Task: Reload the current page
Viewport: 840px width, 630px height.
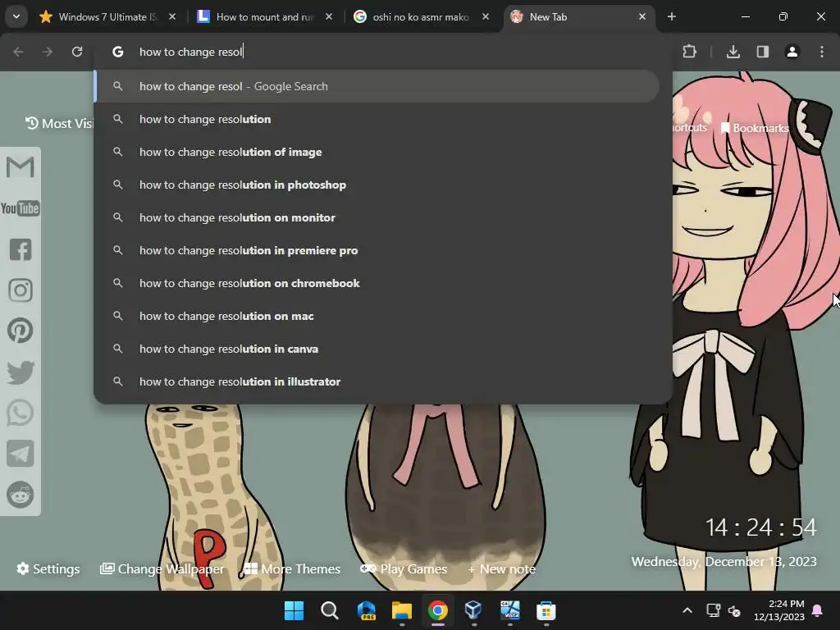Action: (x=77, y=52)
